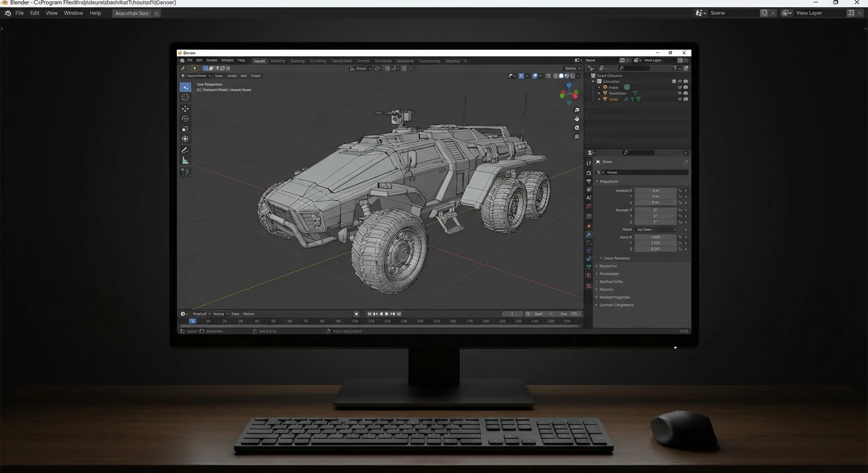Select the Measure ruler tool
The height and width of the screenshot is (473, 868).
coord(185,161)
